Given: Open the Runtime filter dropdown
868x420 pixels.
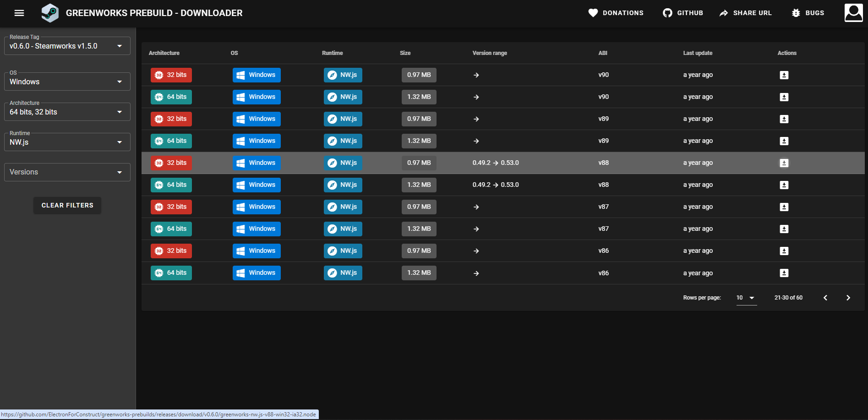Looking at the screenshot, I should [67, 142].
